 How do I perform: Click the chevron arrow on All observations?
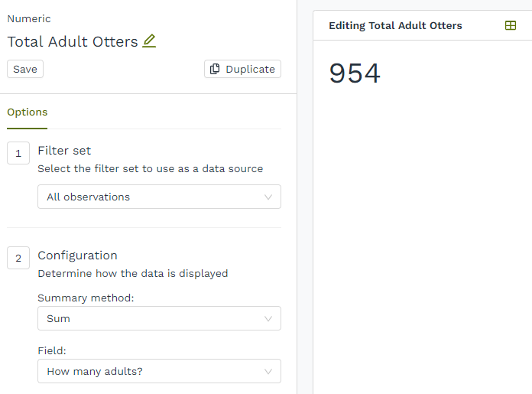[x=268, y=197]
